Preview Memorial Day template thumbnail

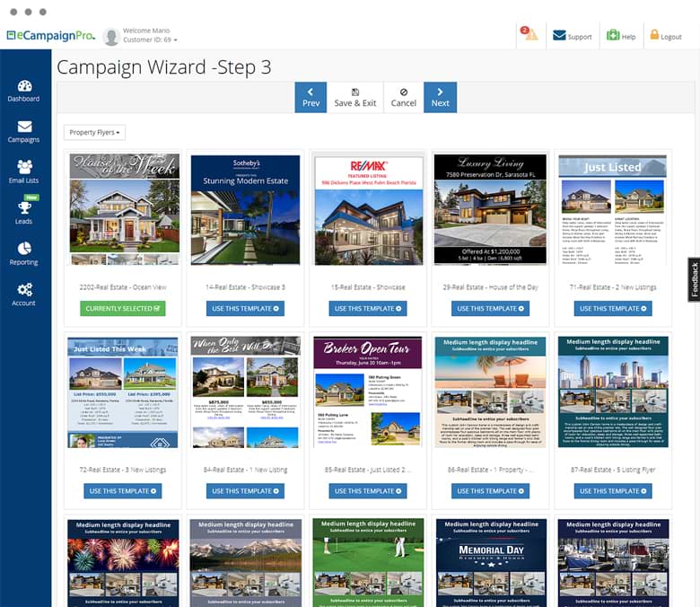pyautogui.click(x=491, y=563)
